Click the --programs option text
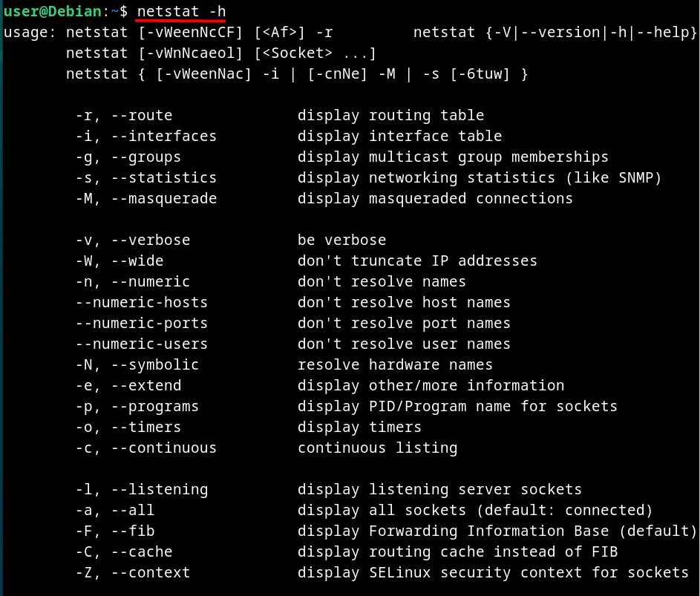The width and height of the screenshot is (700, 596). pos(154,406)
